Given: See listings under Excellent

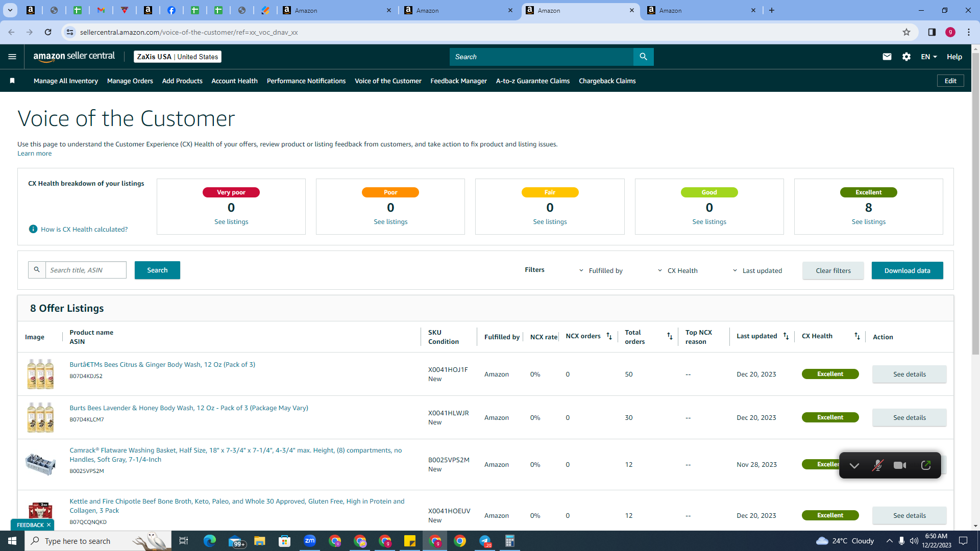Looking at the screenshot, I should 868,221.
